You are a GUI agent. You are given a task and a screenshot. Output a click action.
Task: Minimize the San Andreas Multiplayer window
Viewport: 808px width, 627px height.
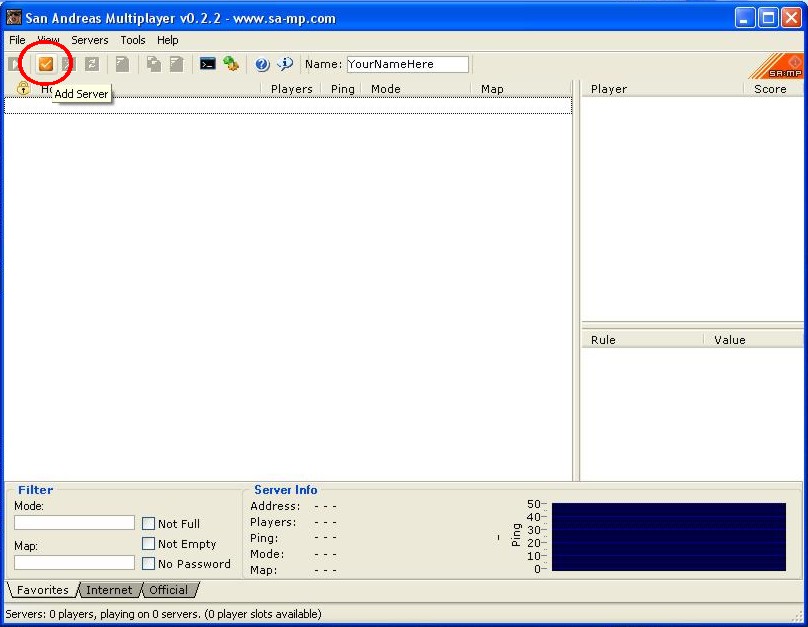pos(745,18)
